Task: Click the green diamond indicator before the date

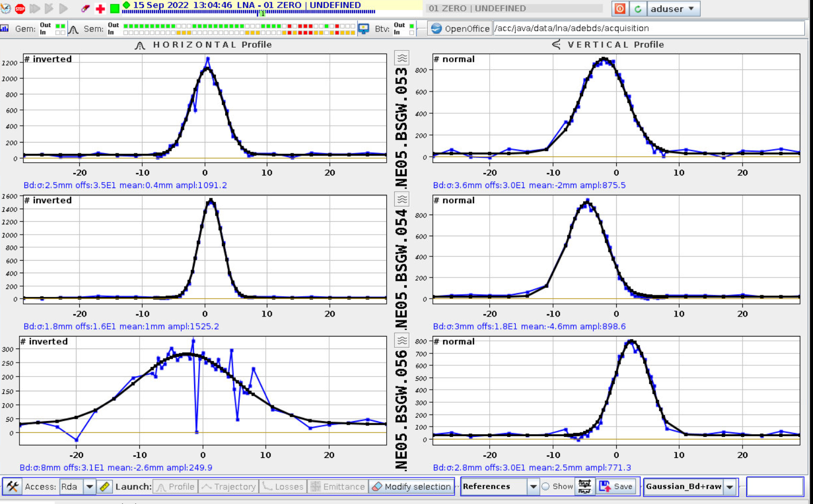Action: click(x=126, y=5)
